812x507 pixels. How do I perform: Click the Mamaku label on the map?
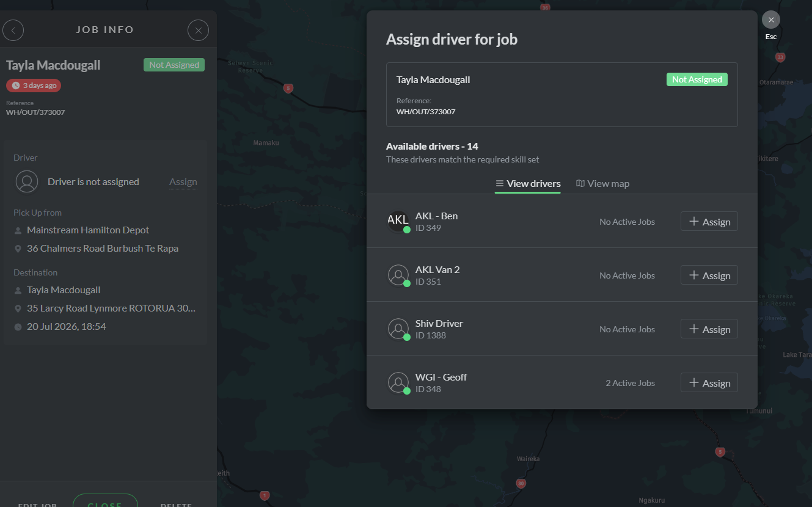(266, 143)
